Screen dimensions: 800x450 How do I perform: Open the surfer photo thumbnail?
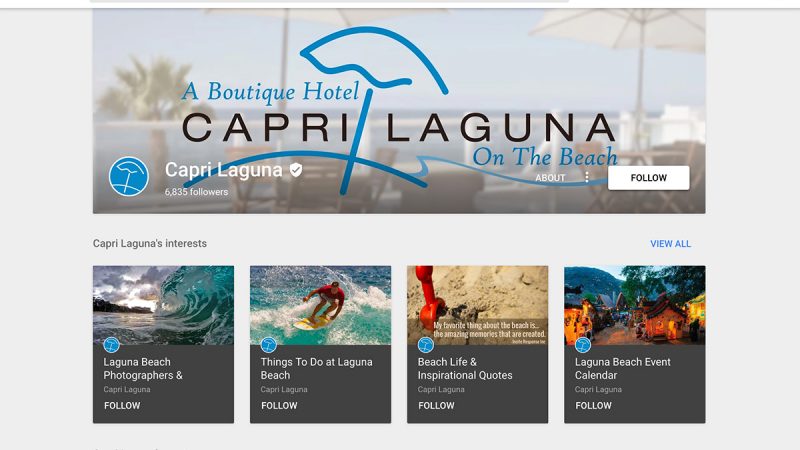click(x=320, y=305)
